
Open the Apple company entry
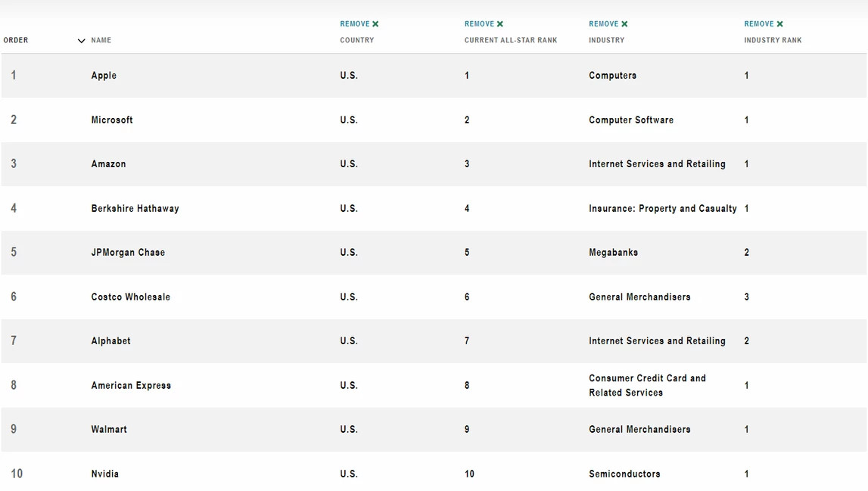point(104,76)
